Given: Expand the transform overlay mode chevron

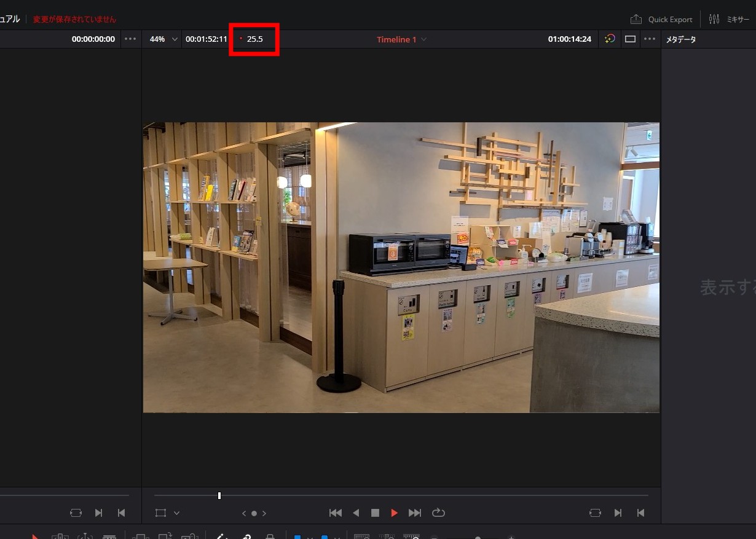Looking at the screenshot, I should [177, 513].
